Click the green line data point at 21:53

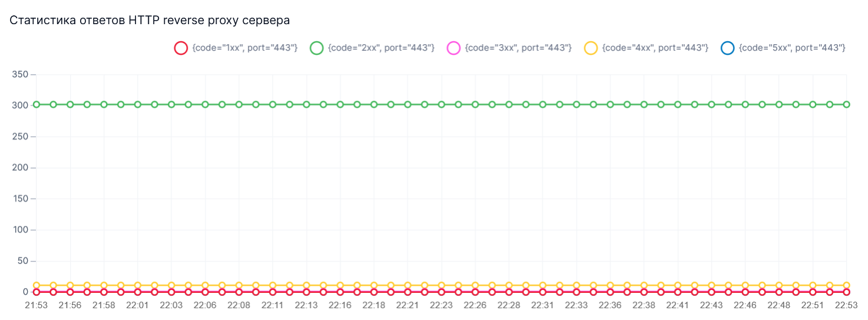click(37, 104)
